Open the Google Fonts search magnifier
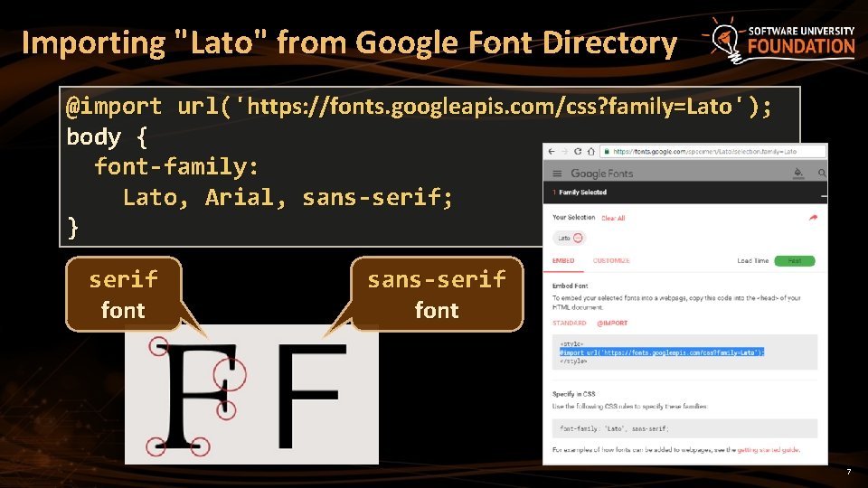868x488 pixels. click(x=822, y=174)
